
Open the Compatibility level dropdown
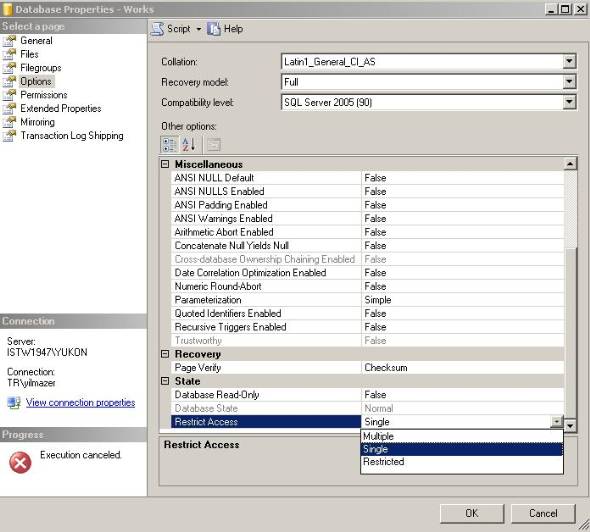(569, 102)
